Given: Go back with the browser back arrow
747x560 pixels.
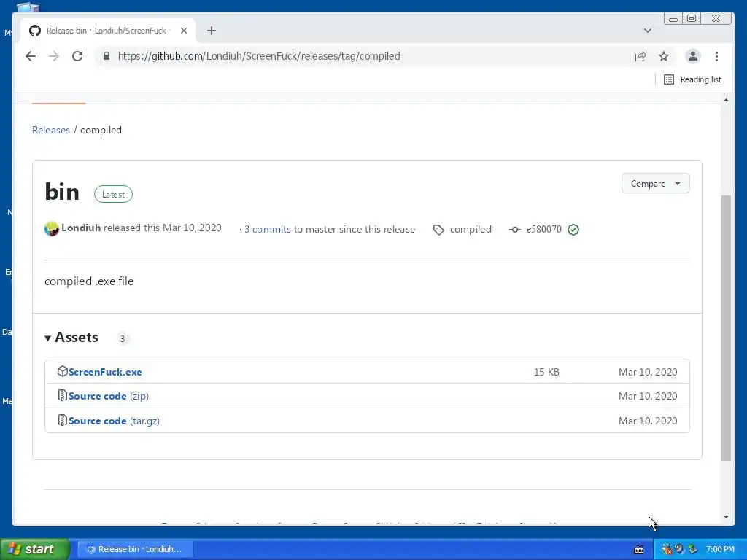Looking at the screenshot, I should [x=31, y=56].
